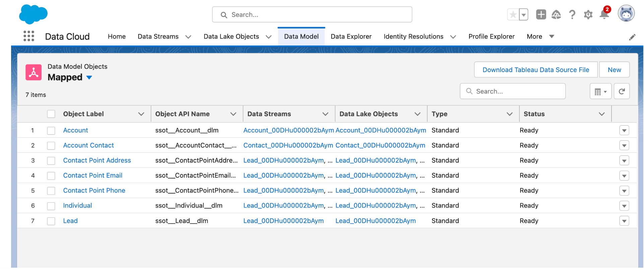This screenshot has height=271, width=644.
Task: Expand the Identity Resolutions nav chevron
Action: click(453, 37)
